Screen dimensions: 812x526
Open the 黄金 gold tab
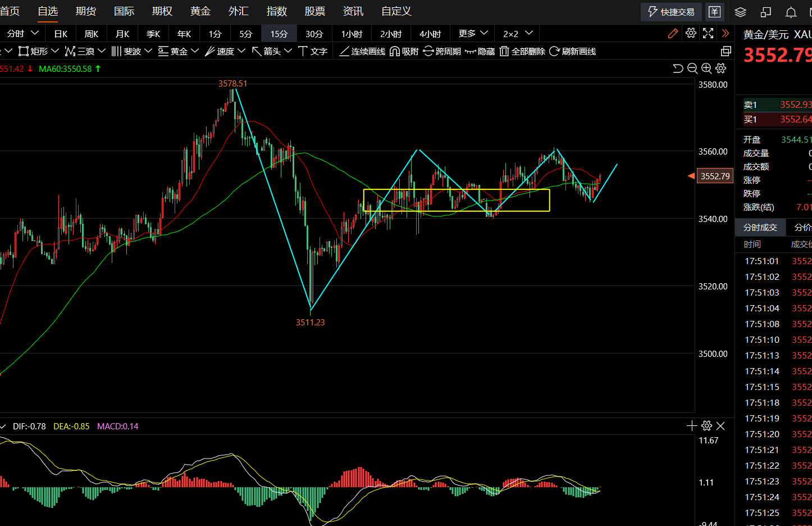(x=200, y=11)
